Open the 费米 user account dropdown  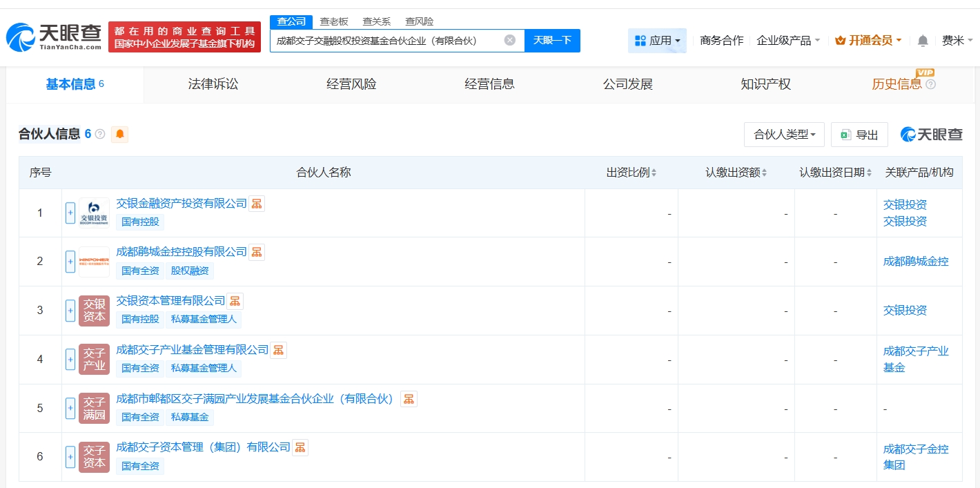[957, 41]
